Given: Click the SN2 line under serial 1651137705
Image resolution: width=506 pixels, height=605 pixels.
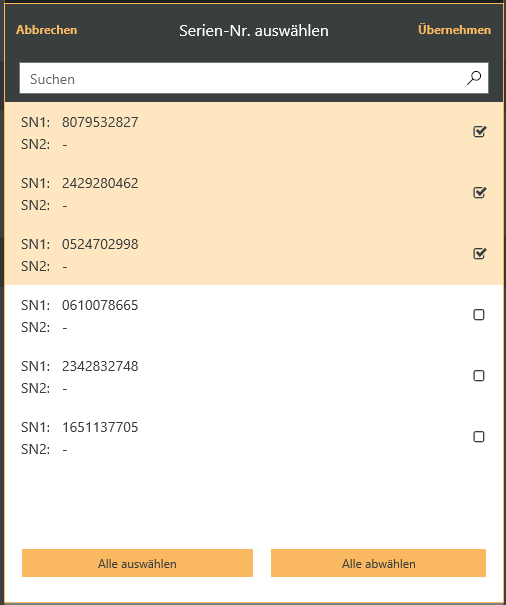Looking at the screenshot, I should pyautogui.click(x=44, y=449).
